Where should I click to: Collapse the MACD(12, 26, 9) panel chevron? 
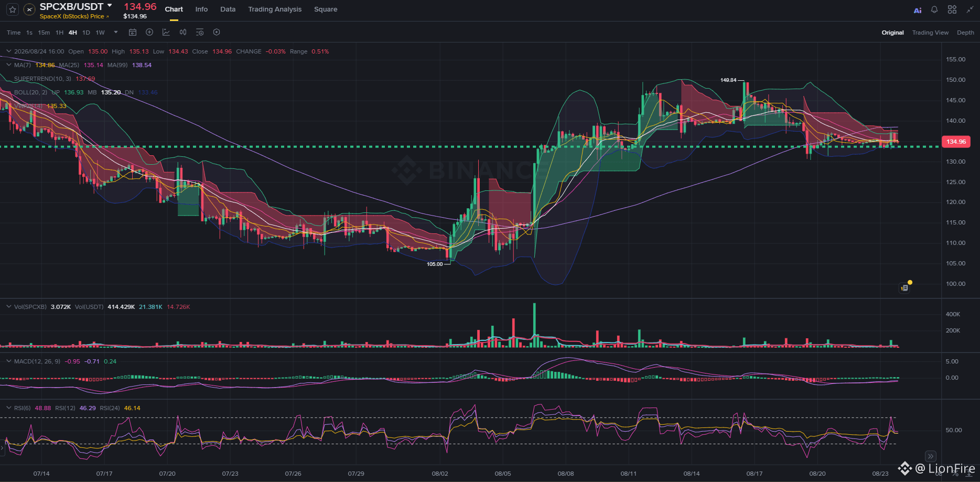[x=8, y=361]
